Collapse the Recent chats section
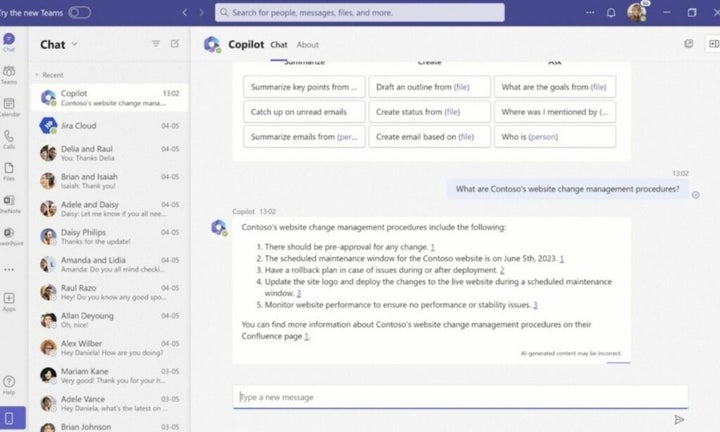The image size is (720, 432). [35, 75]
